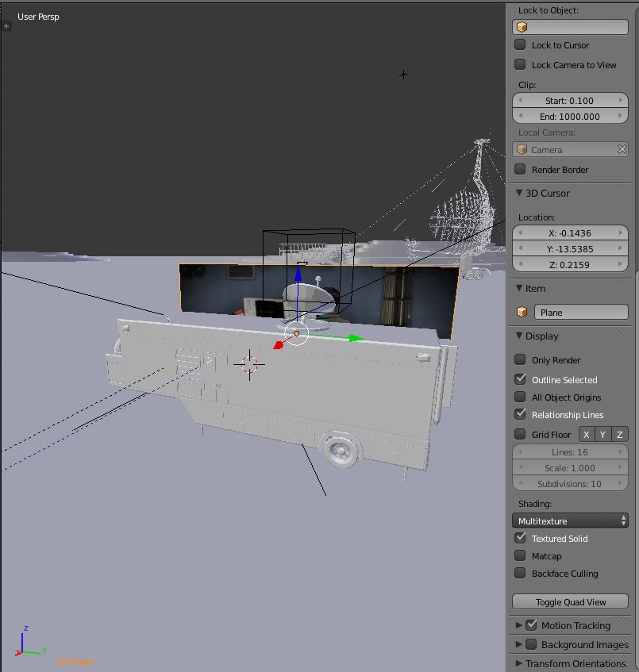The height and width of the screenshot is (672, 639).
Task: Toggle grid Y axis button
Action: coord(603,435)
